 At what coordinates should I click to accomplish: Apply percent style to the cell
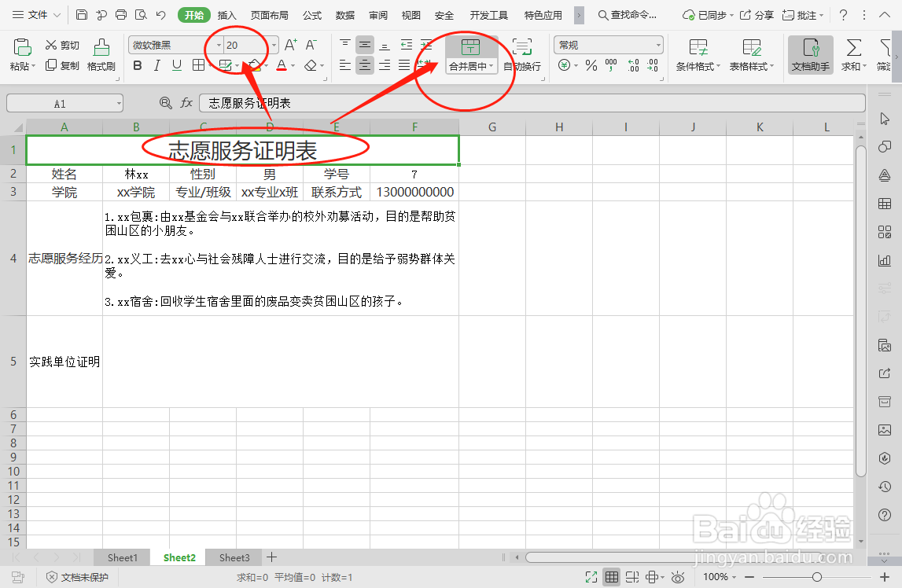[x=591, y=67]
